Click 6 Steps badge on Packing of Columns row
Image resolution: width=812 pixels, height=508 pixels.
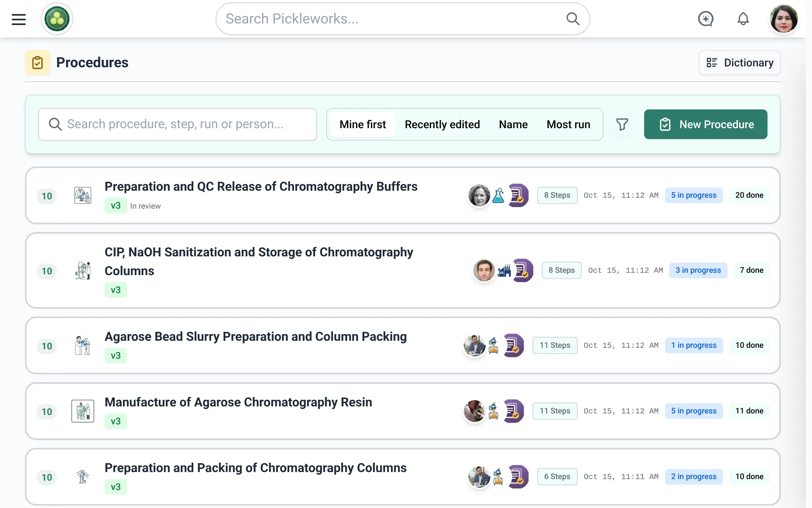[557, 477]
